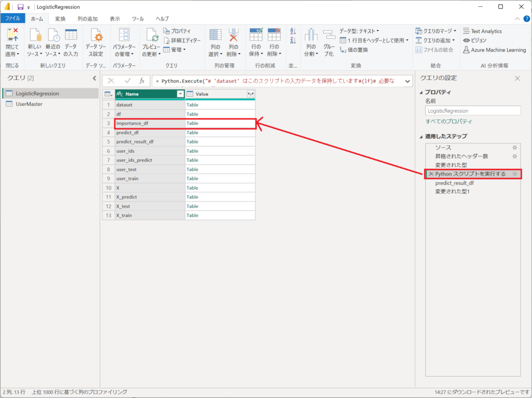The width and height of the screenshot is (532, 398).
Task: Open 1 行目をヘッダーとして使用 dropdown
Action: click(374, 41)
